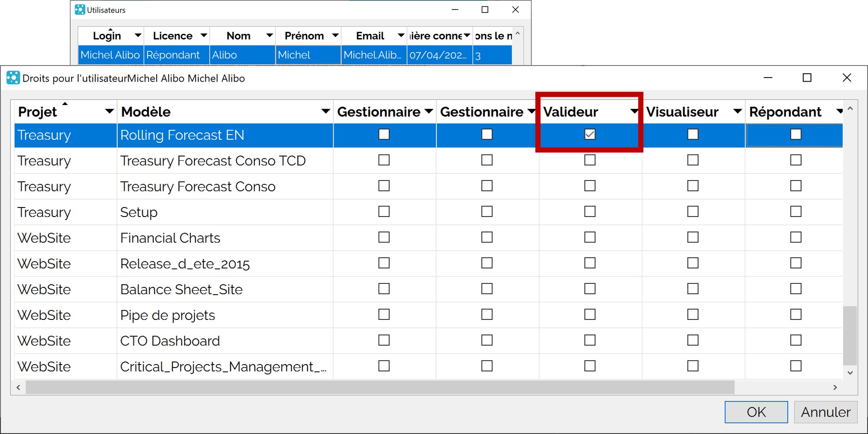Close the Droits pour l'utilisateur dialog
The height and width of the screenshot is (434, 868).
[x=847, y=78]
